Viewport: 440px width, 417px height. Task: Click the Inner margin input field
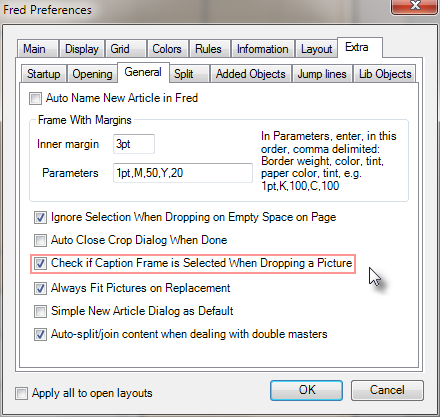(x=134, y=144)
